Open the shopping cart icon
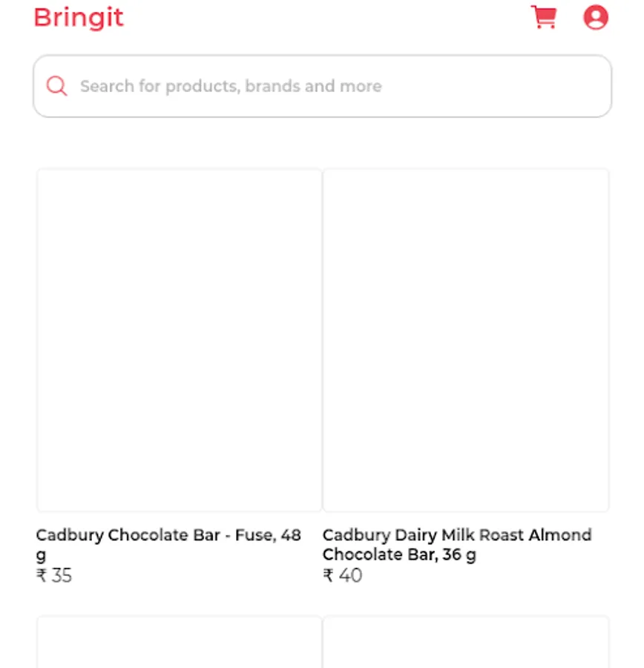This screenshot has height=668, width=644. coord(544,17)
